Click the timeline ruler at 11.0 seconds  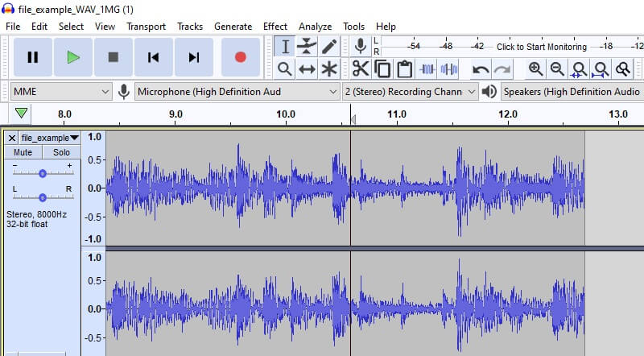click(397, 114)
